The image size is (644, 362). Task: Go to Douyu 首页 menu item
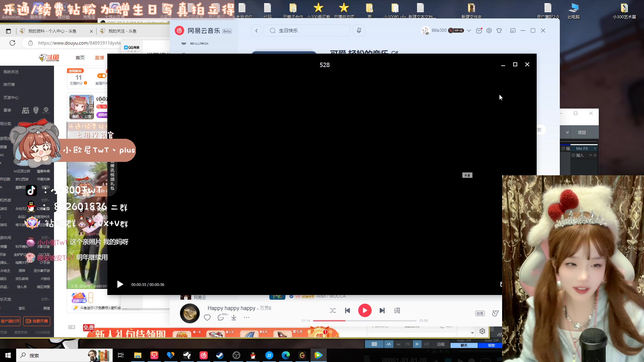(80, 58)
